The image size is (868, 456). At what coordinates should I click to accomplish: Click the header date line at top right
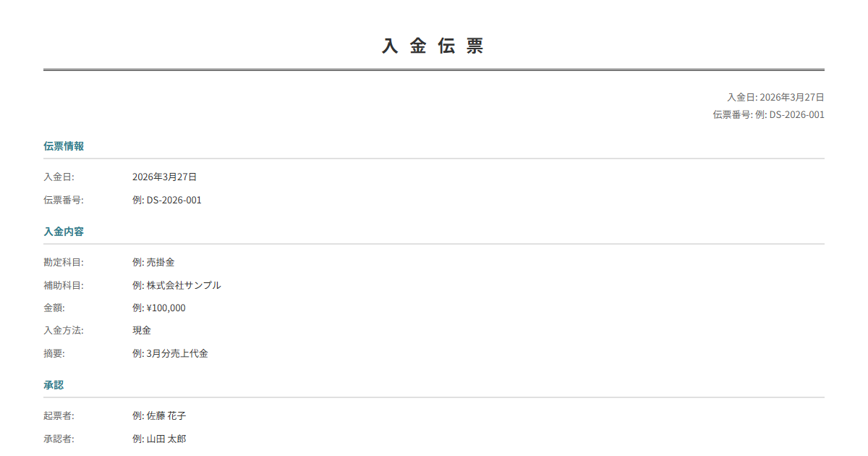click(x=775, y=97)
